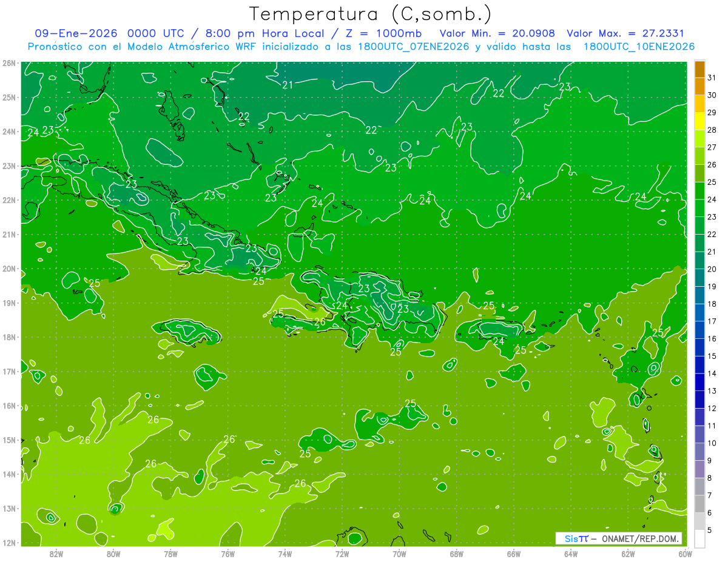Click the 80W longitude axis label
728x562 pixels.
pyautogui.click(x=113, y=554)
